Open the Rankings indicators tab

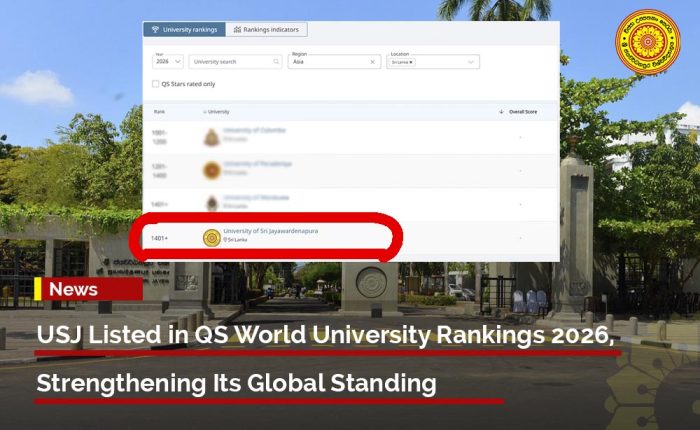[266, 30]
